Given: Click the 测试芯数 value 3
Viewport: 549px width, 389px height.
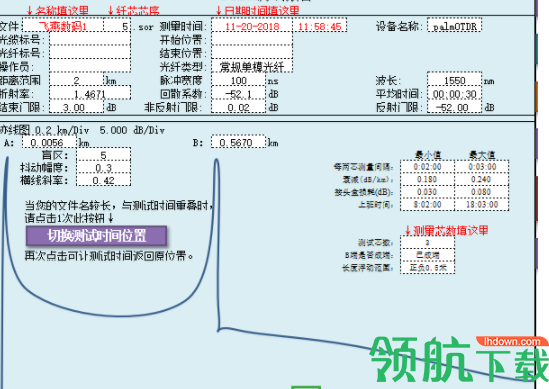Looking at the screenshot, I should click(x=427, y=242).
